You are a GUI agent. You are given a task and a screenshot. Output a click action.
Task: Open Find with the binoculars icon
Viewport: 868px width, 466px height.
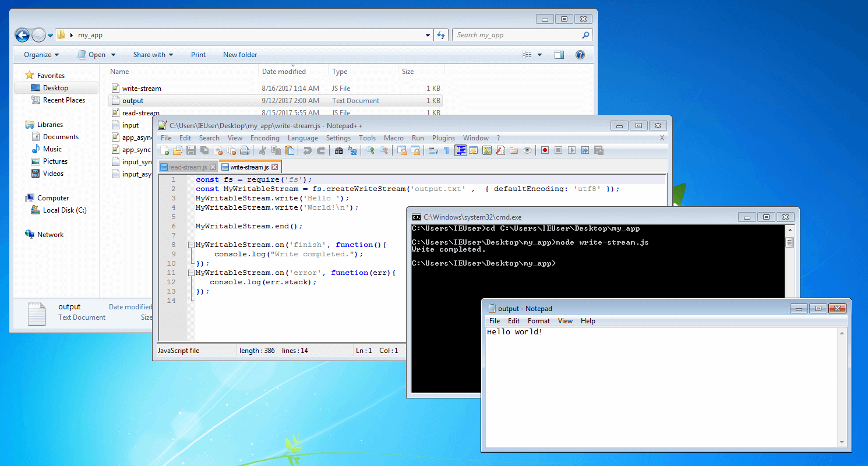point(339,150)
